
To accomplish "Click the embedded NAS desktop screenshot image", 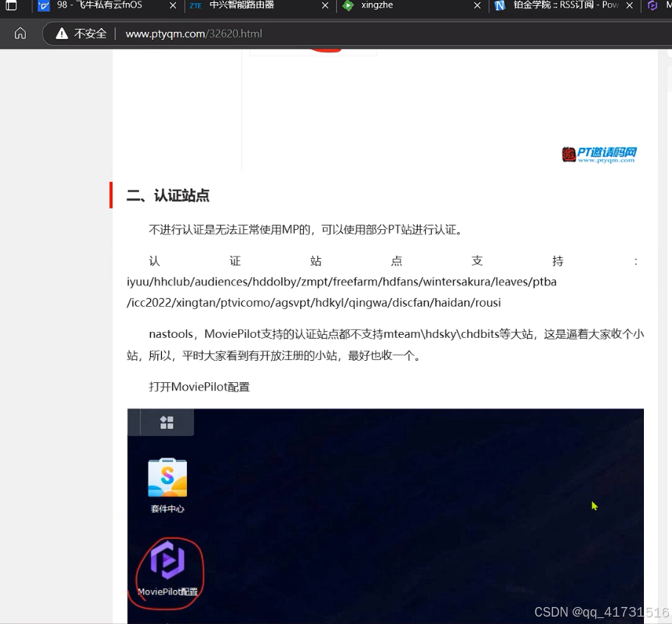I will 385,516.
